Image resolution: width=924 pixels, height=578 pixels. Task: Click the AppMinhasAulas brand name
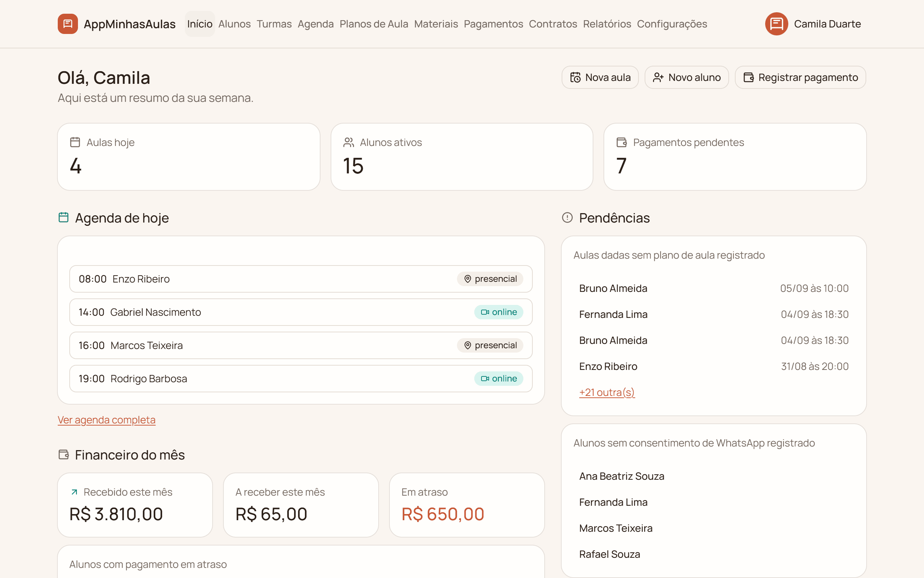[x=130, y=24]
